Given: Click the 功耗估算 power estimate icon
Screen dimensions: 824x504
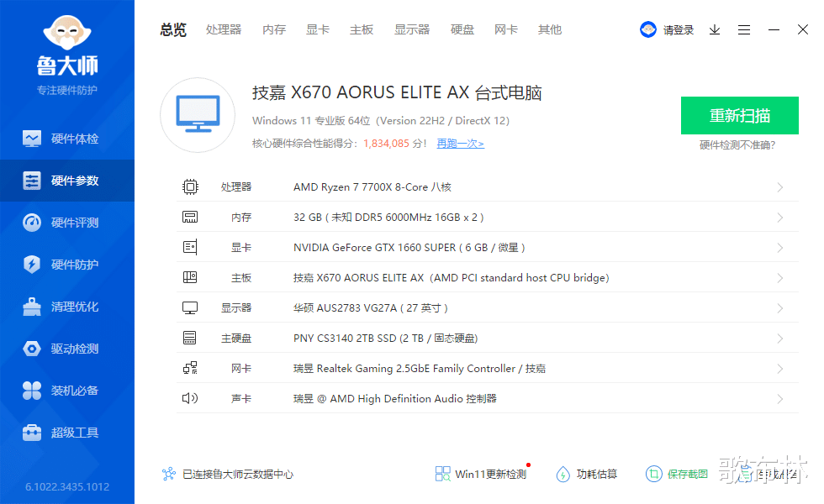Looking at the screenshot, I should 563,474.
